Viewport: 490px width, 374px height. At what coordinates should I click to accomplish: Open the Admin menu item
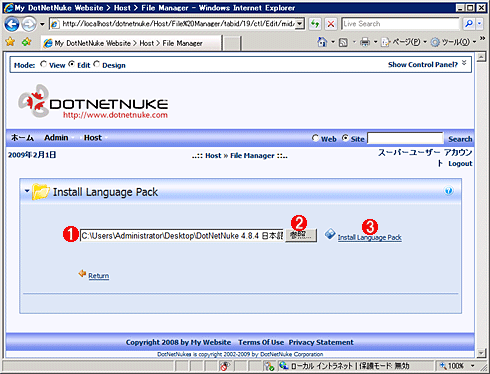coord(56,138)
